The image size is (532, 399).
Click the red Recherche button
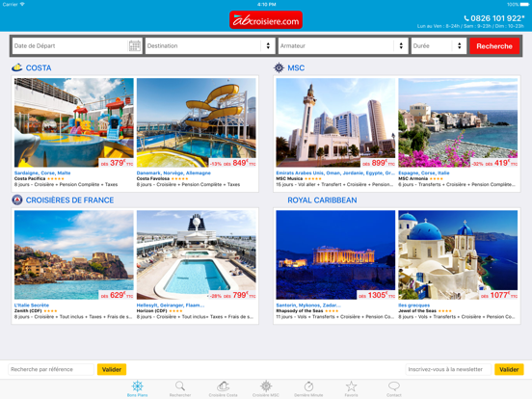coord(494,46)
